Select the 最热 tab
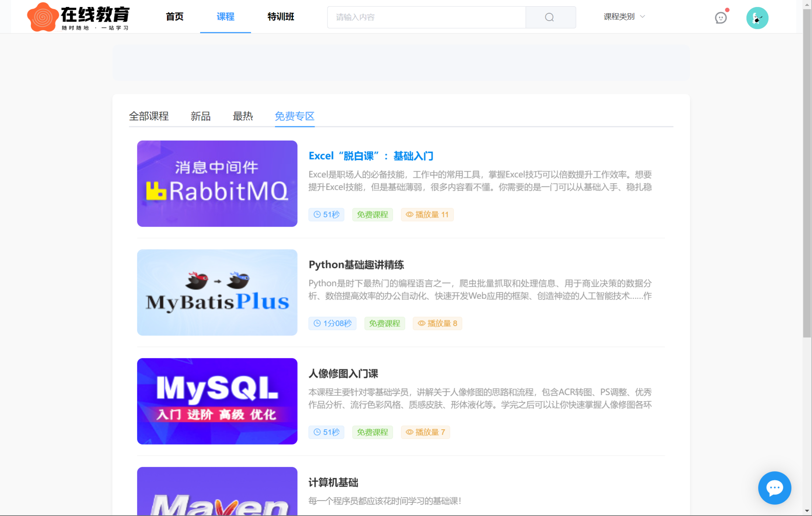This screenshot has height=516, width=812. point(243,116)
